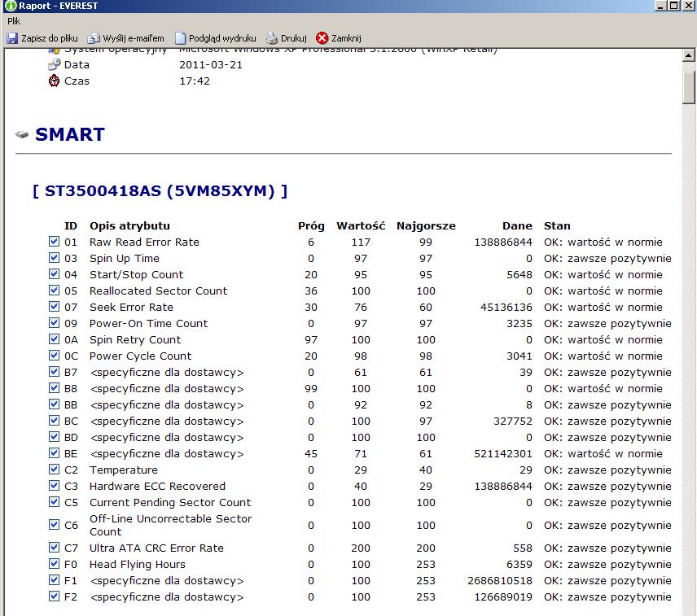
Task: Click the Najgorsze column header
Action: point(426,225)
